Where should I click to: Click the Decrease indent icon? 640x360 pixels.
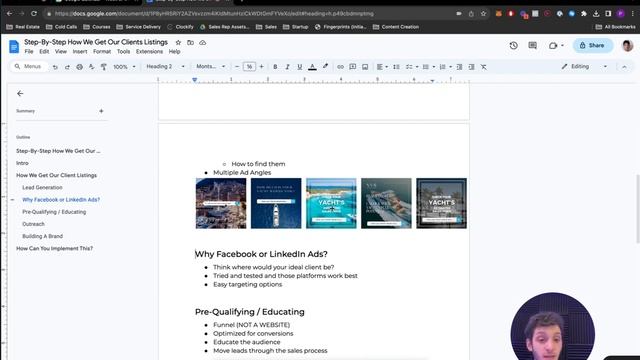459,67
